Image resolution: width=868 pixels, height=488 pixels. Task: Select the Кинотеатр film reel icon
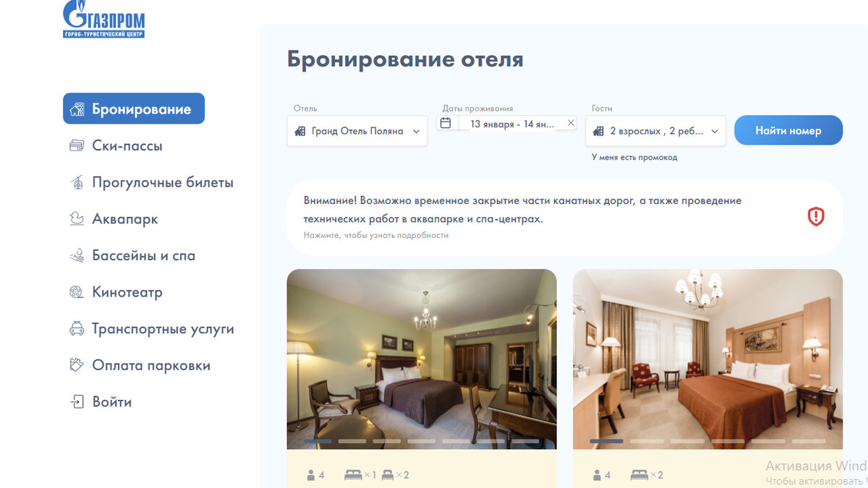tap(76, 292)
